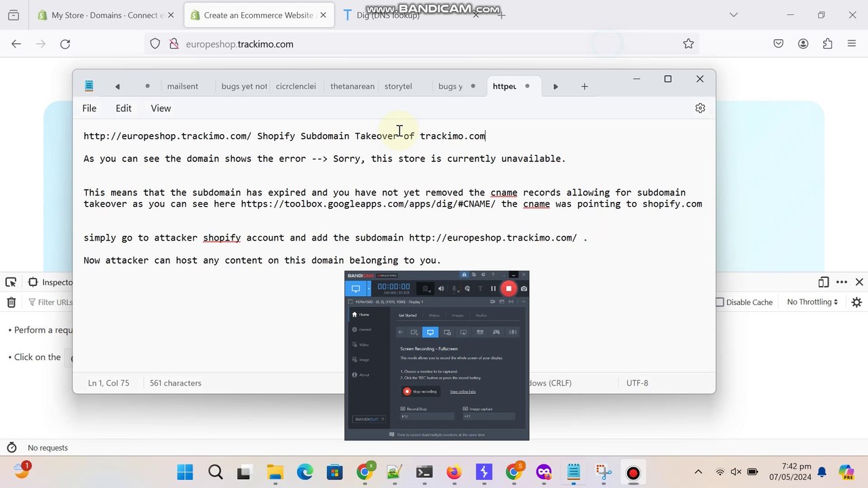Open Bandicam About section
Image resolution: width=868 pixels, height=488 pixels.
pos(361,374)
